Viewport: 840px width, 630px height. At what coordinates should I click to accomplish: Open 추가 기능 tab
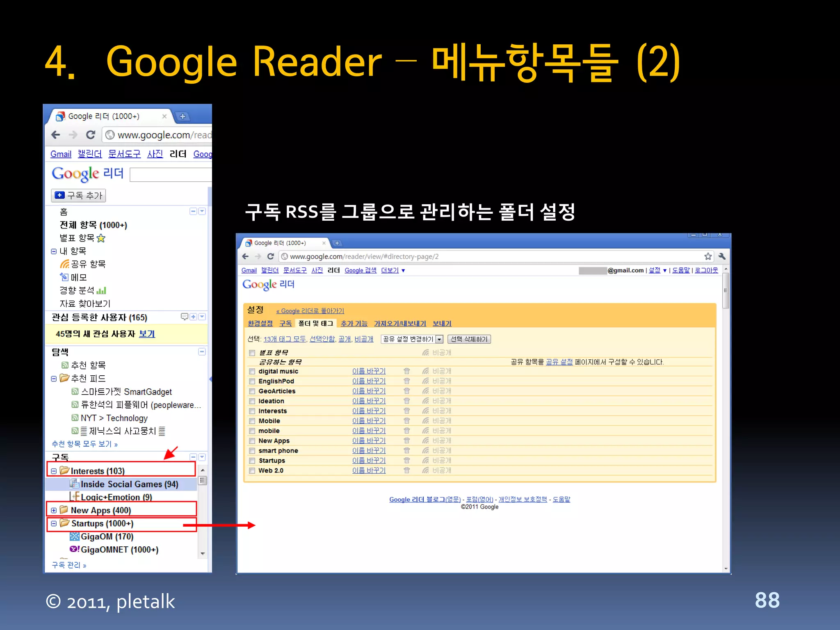(x=354, y=323)
